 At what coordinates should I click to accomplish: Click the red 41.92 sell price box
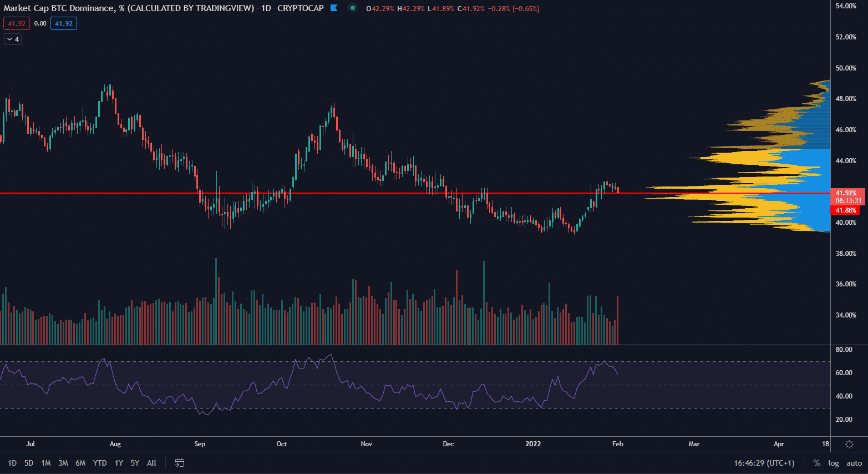[17, 24]
